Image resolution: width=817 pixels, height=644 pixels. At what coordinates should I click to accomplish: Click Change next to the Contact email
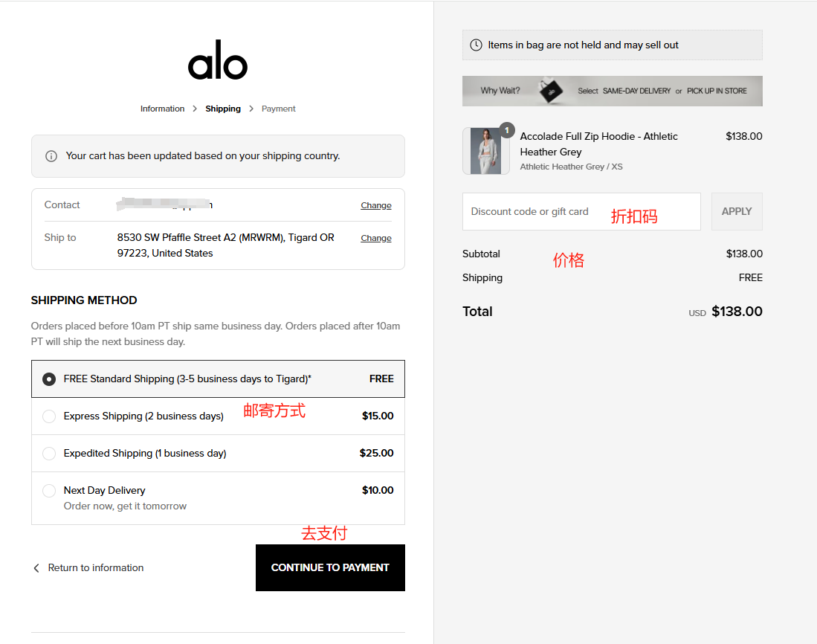tap(376, 205)
